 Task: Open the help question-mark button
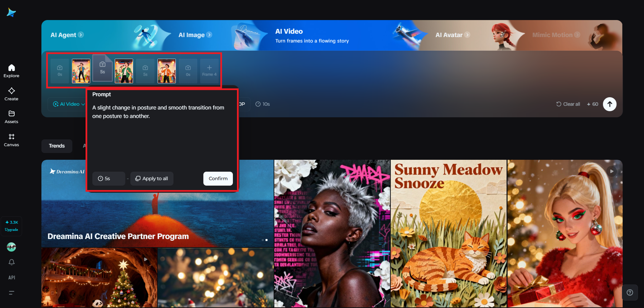pos(630,292)
